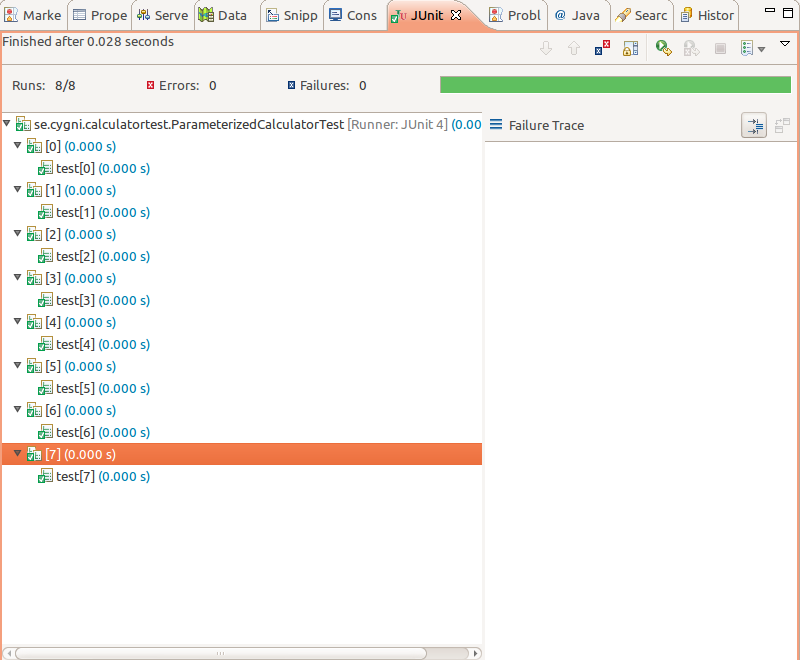The height and width of the screenshot is (660, 800).
Task: Click the Rerun Test icon
Action: click(663, 48)
